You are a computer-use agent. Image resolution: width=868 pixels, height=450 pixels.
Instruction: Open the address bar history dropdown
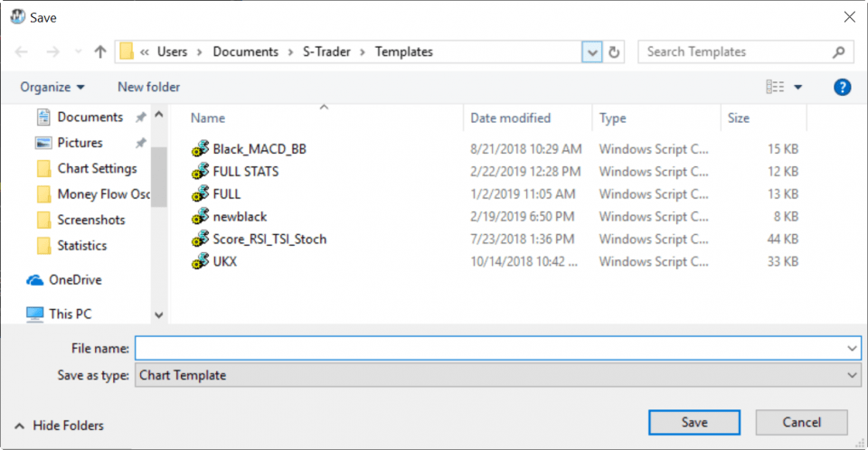592,52
